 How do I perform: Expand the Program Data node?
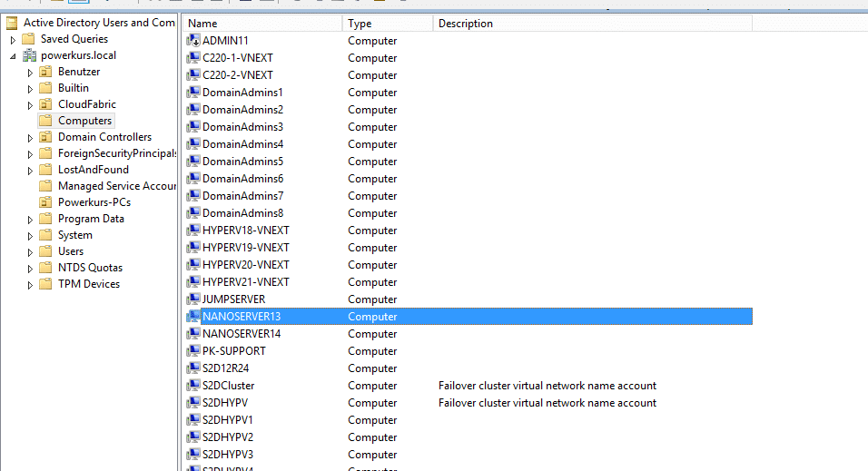pos(30,220)
